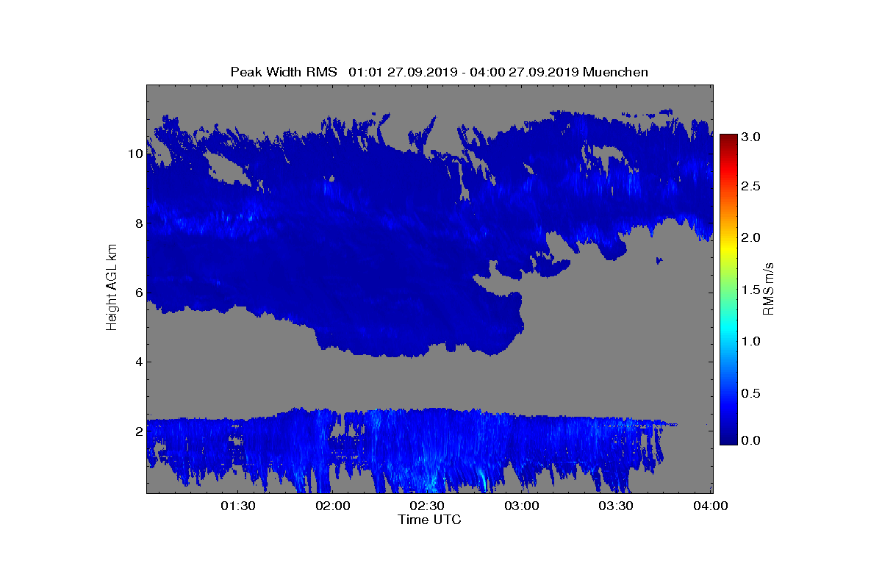Click the 02:00 time tick label
The width and height of the screenshot is (882, 588).
pyautogui.click(x=333, y=506)
